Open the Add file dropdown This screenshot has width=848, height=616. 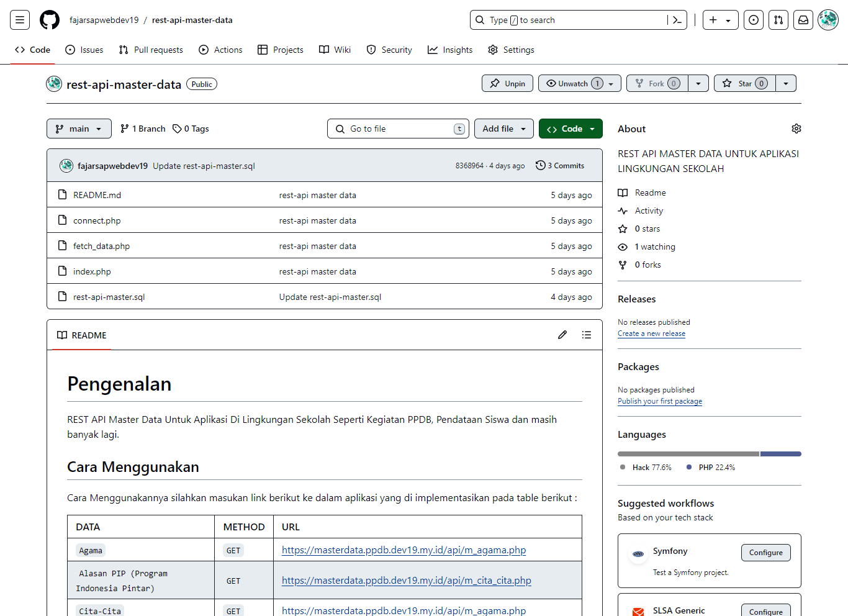coord(504,129)
